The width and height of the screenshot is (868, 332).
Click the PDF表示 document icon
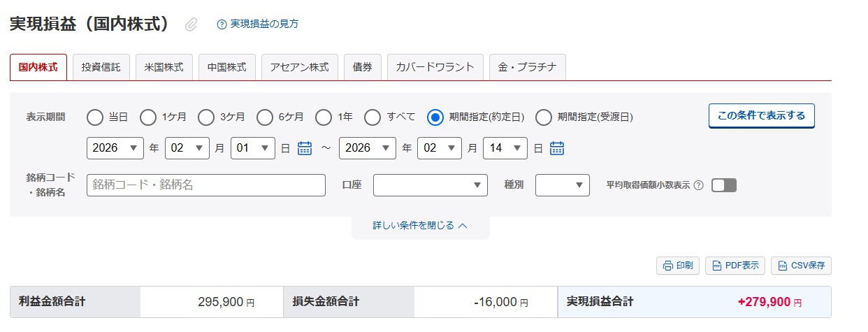pyautogui.click(x=716, y=266)
